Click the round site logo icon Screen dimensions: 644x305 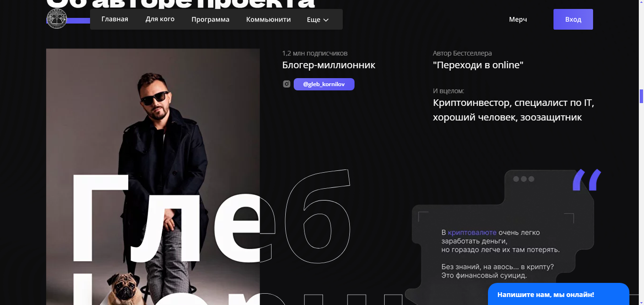click(x=57, y=19)
